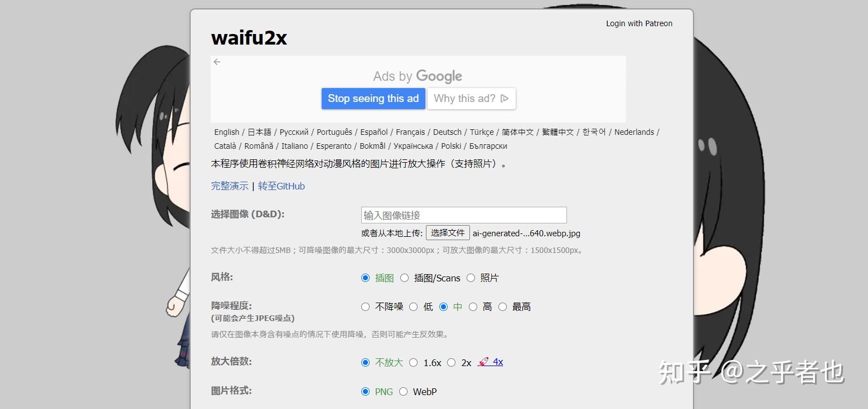Image resolution: width=868 pixels, height=409 pixels.
Task: Choose 低 noise reduction level
Action: [414, 306]
